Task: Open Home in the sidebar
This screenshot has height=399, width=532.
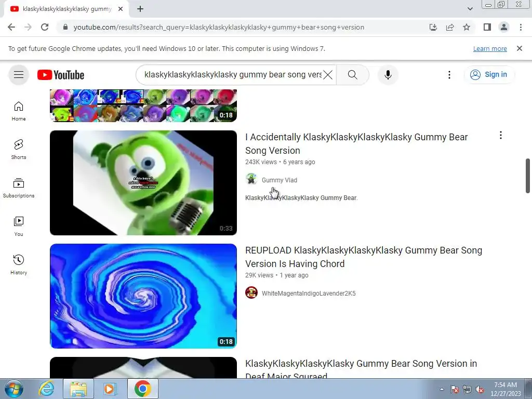Action: coord(19,111)
